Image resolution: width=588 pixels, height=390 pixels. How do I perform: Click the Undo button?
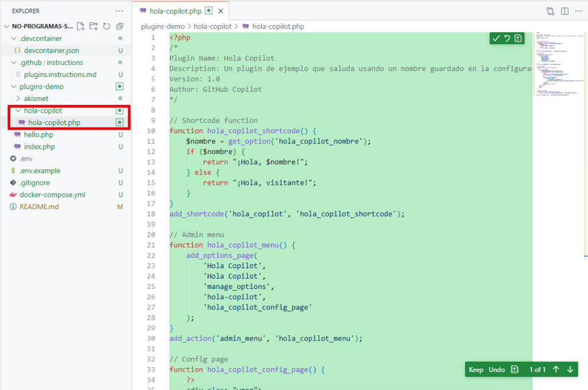(496, 369)
